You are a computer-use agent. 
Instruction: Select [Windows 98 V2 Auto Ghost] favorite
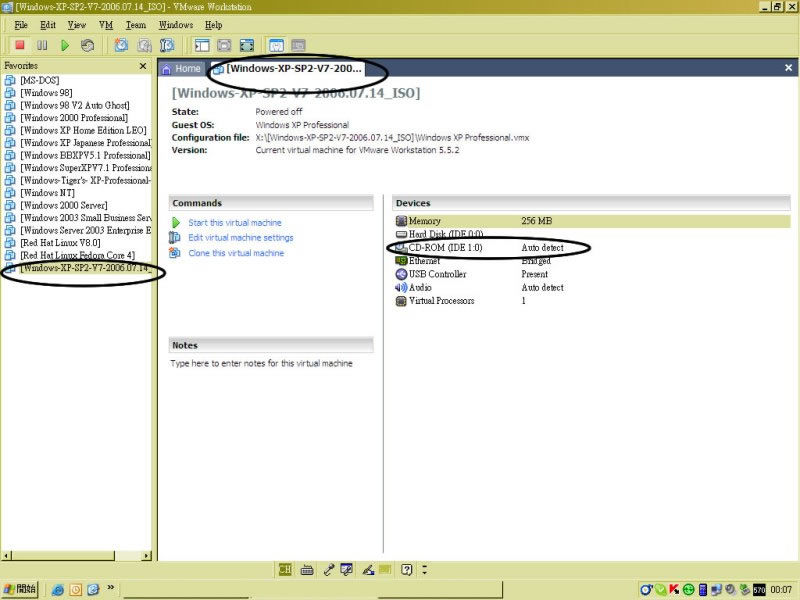click(x=75, y=106)
